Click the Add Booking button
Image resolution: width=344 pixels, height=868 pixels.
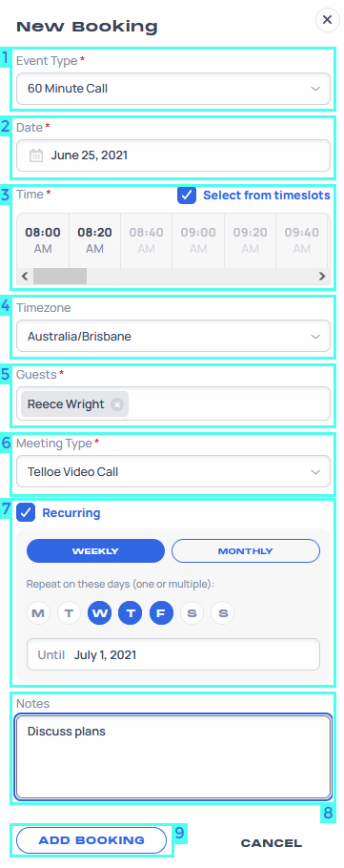(x=91, y=840)
